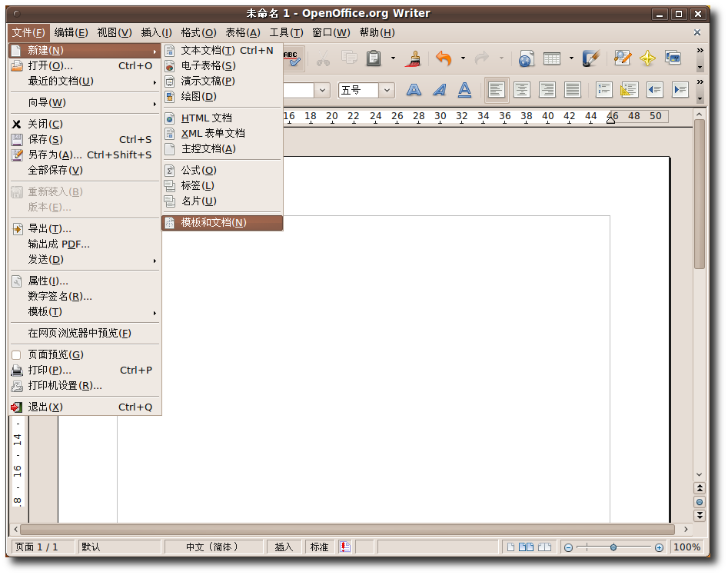
Task: Expand the Undo history dropdown arrow
Action: point(463,58)
